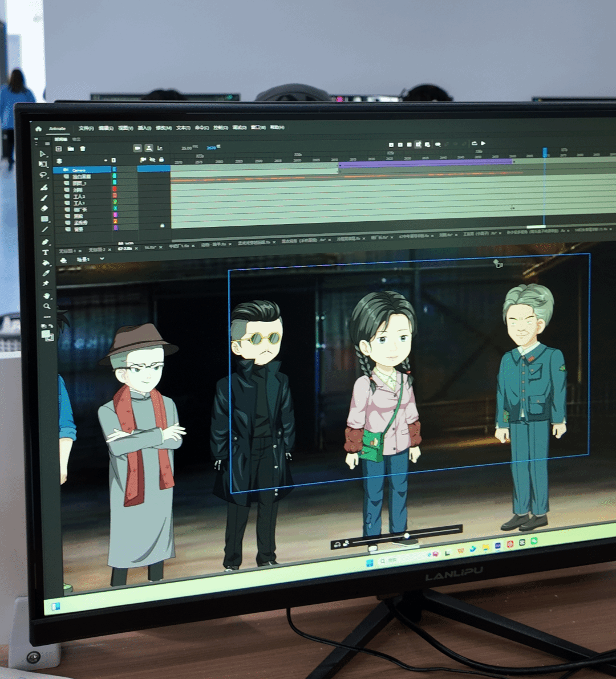Image resolution: width=616 pixels, height=679 pixels.
Task: Click the new folder icon in timeline
Action: (71, 149)
